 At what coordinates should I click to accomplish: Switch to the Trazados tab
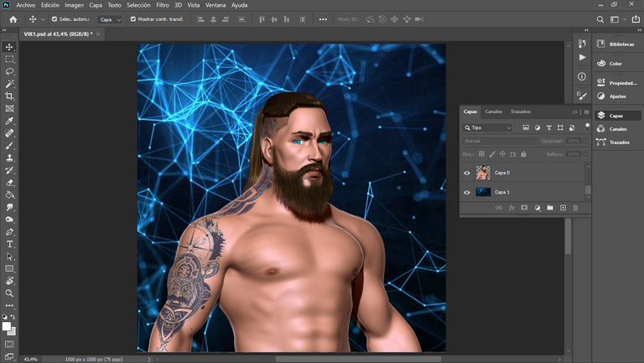click(x=521, y=111)
